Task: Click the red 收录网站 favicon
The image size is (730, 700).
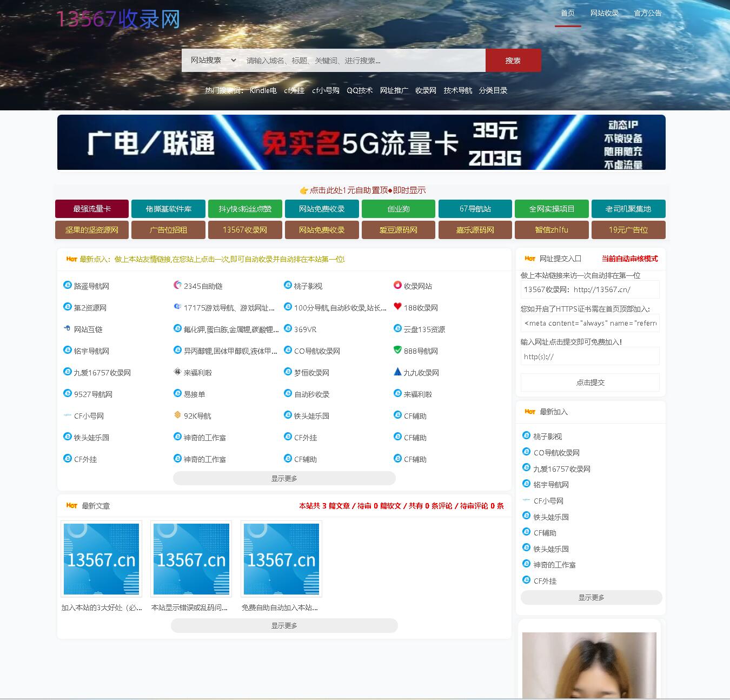Action: coord(397,285)
